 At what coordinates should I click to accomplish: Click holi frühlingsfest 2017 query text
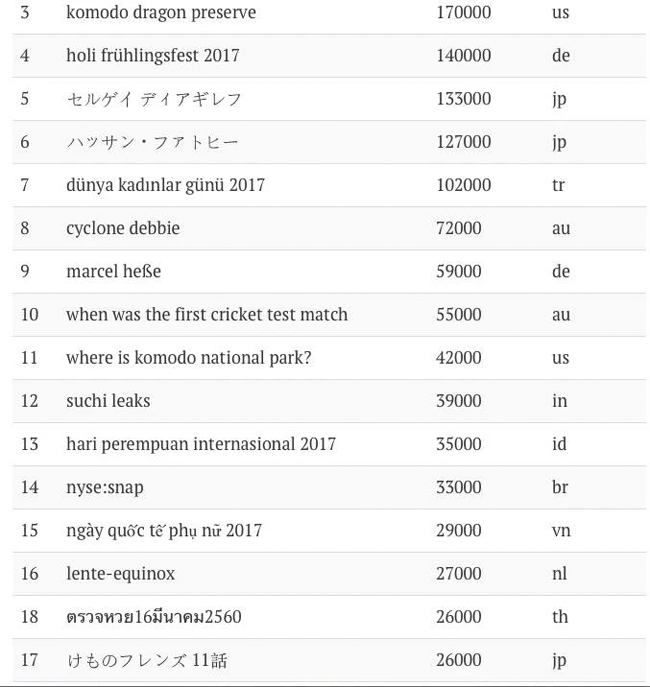[153, 56]
